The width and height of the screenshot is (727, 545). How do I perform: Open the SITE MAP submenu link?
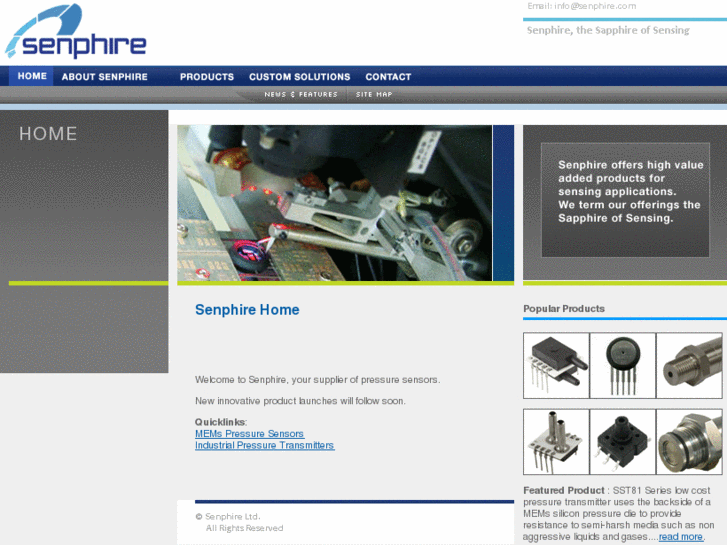pos(374,94)
